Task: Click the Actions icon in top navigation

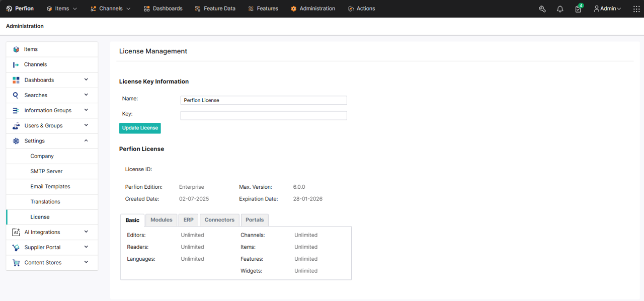Action: tap(351, 9)
